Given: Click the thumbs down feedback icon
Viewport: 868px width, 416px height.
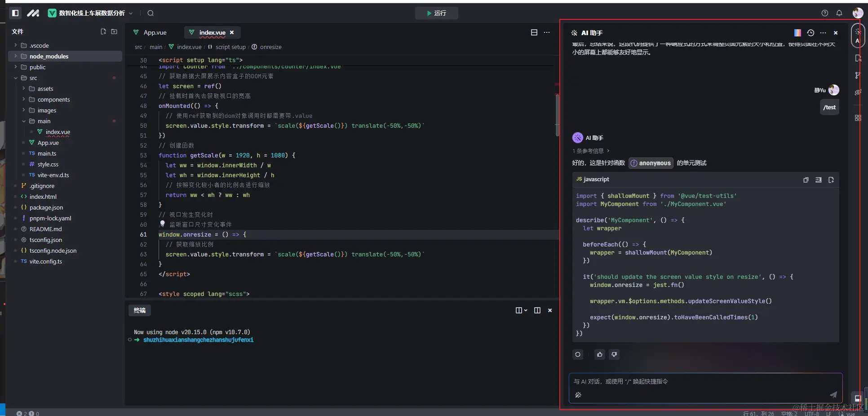Looking at the screenshot, I should pos(614,354).
